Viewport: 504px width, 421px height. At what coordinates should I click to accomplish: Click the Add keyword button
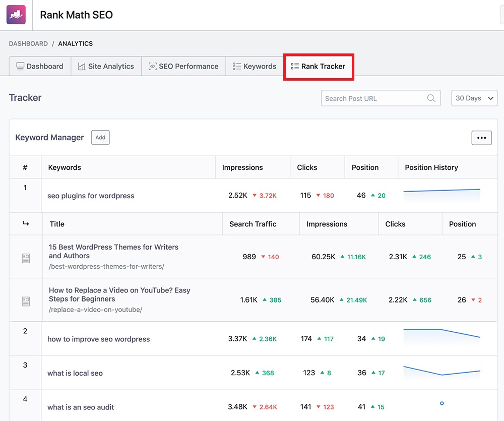[100, 137]
